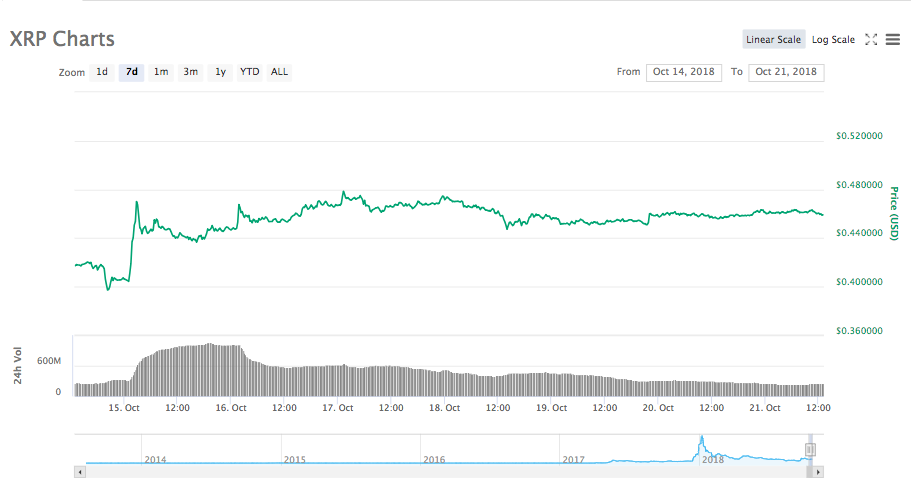Screen dimensions: 914x489
Task: Click the 2015 label in navigator
Action: (294, 460)
